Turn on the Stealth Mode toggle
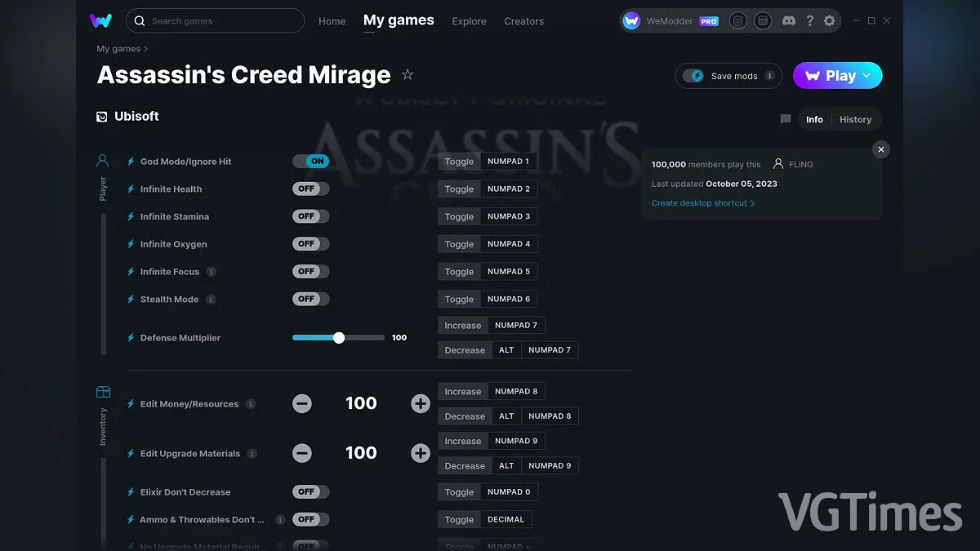The height and width of the screenshot is (551, 980). point(310,299)
